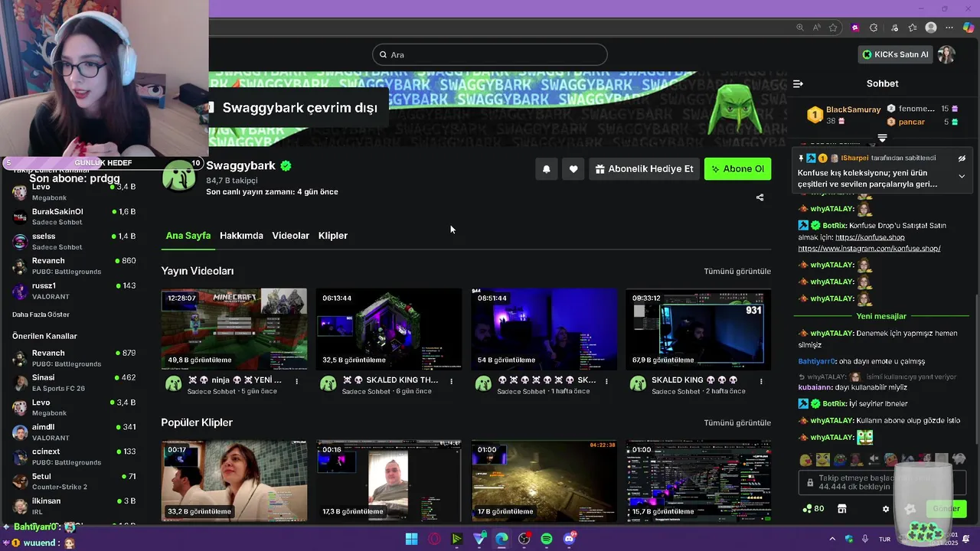980x551 pixels.
Task: Switch to the Videolar tab
Action: click(x=290, y=236)
